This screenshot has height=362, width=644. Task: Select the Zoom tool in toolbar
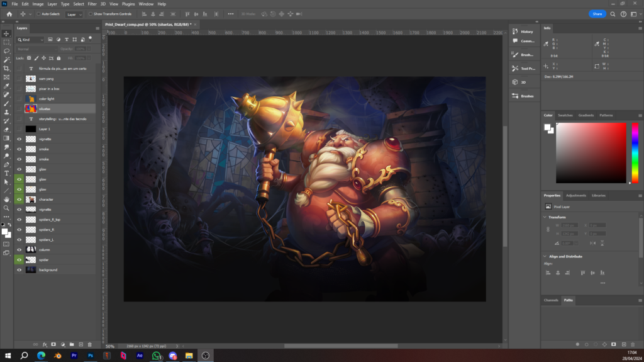[x=6, y=208]
